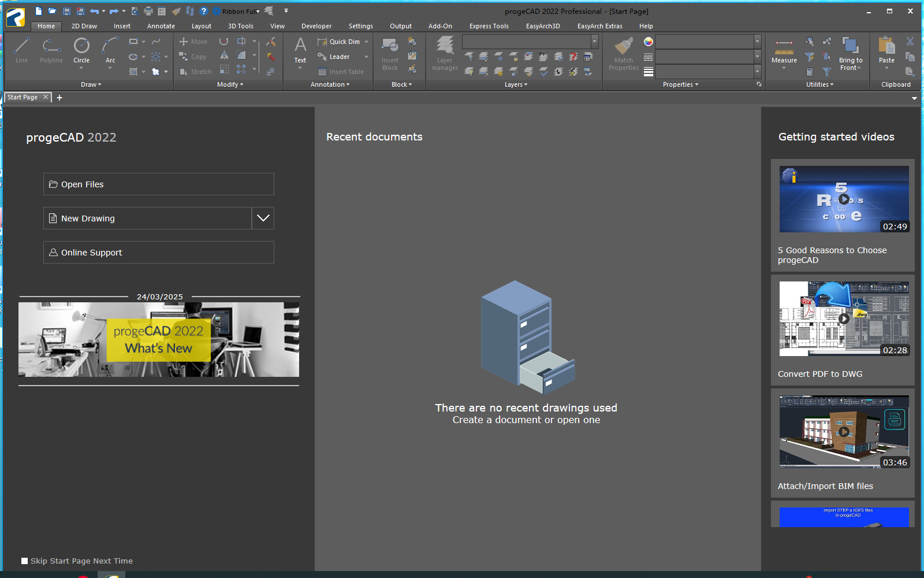This screenshot has width=924, height=578.
Task: Click the Quick Calculator icon in Utilities
Action: tap(810, 72)
